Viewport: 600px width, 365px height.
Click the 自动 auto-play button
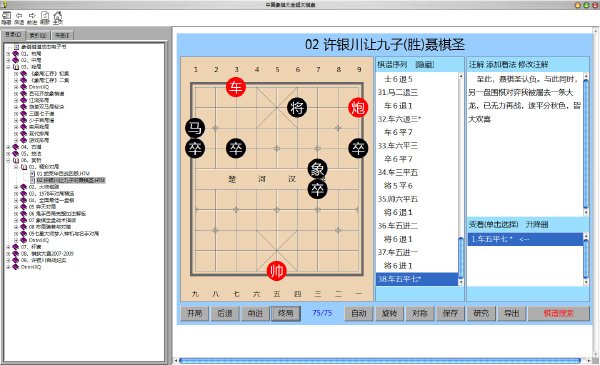click(359, 313)
